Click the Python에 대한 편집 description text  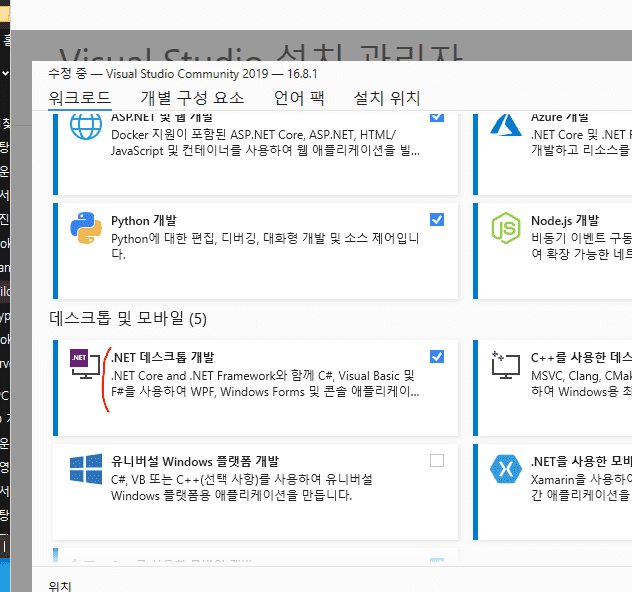[265, 246]
